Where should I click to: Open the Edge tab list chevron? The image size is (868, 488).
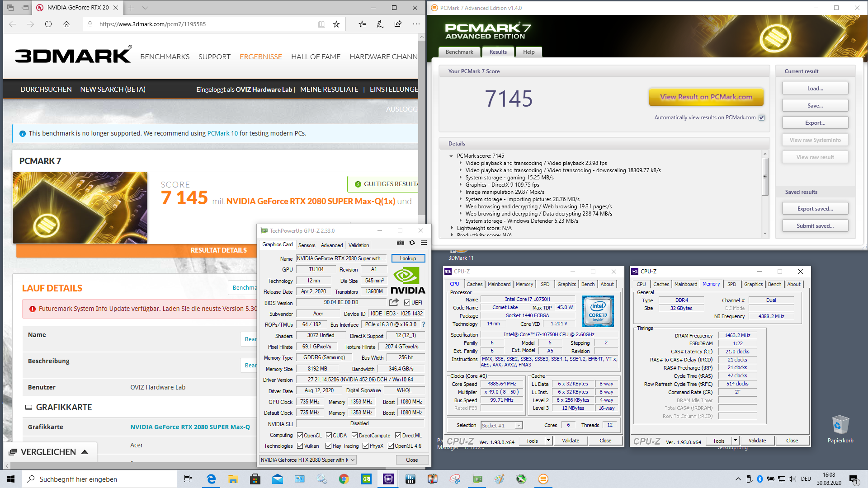click(x=145, y=8)
